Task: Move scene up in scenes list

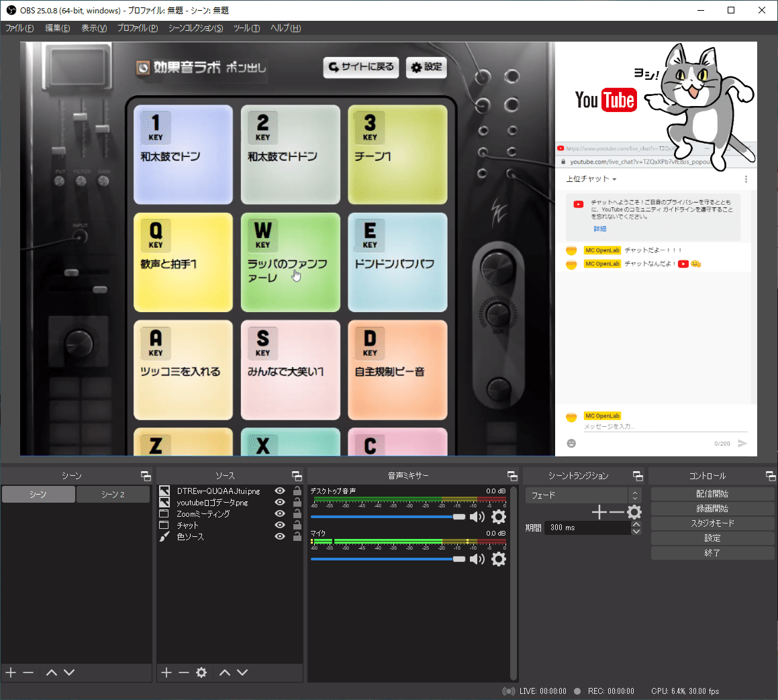Action: 52,672
